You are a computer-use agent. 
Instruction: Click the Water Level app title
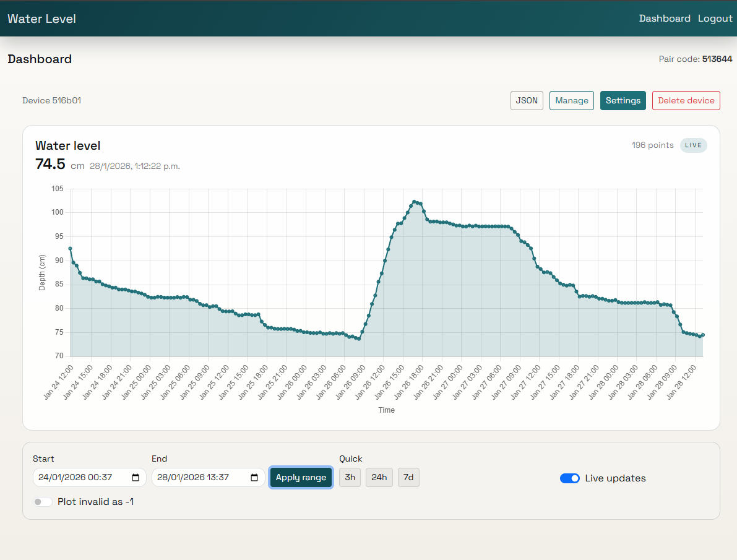click(41, 18)
